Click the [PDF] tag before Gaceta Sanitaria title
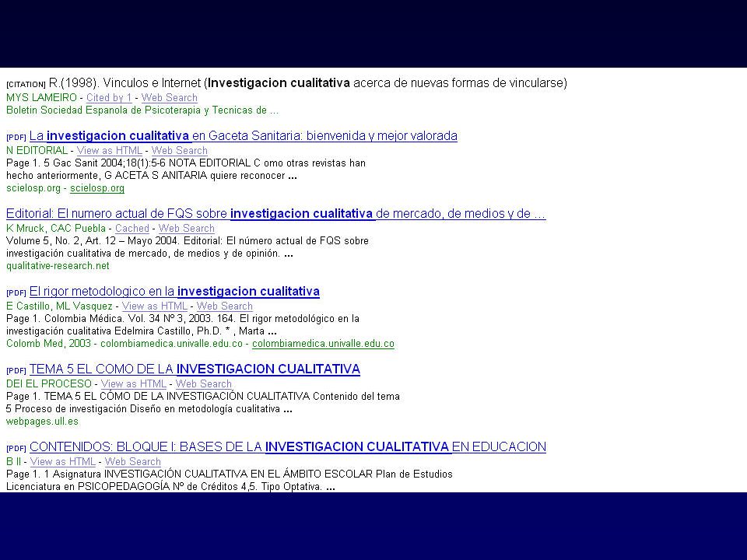The width and height of the screenshot is (747, 560). [x=16, y=138]
